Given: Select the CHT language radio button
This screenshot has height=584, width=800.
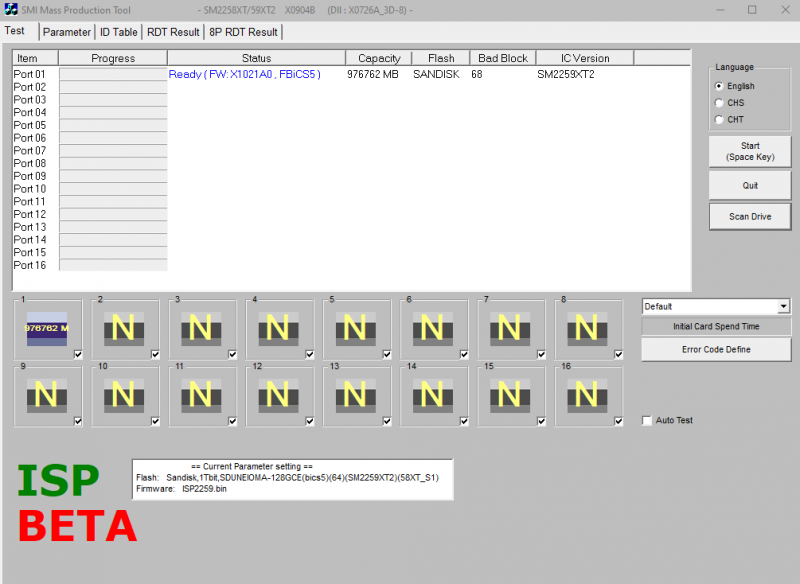Looking at the screenshot, I should click(719, 120).
